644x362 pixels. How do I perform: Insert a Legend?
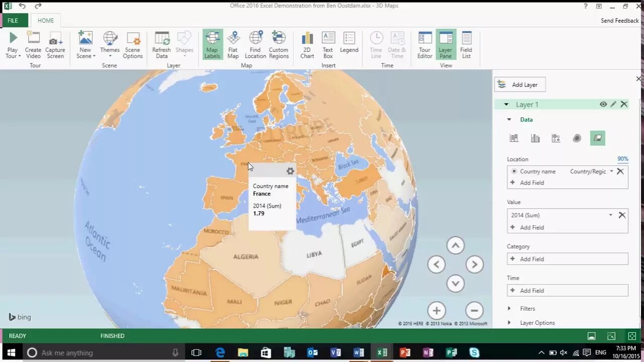pos(349,42)
